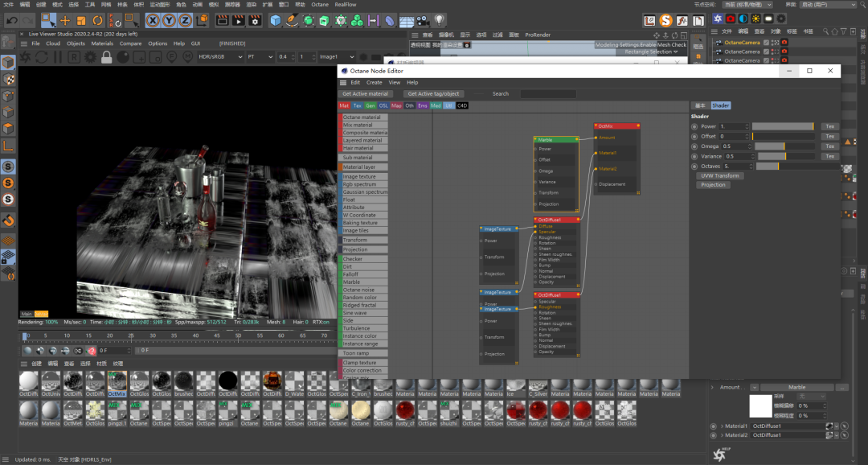
Task: Toggle the Octaves animation keyframe dot
Action: (694, 167)
